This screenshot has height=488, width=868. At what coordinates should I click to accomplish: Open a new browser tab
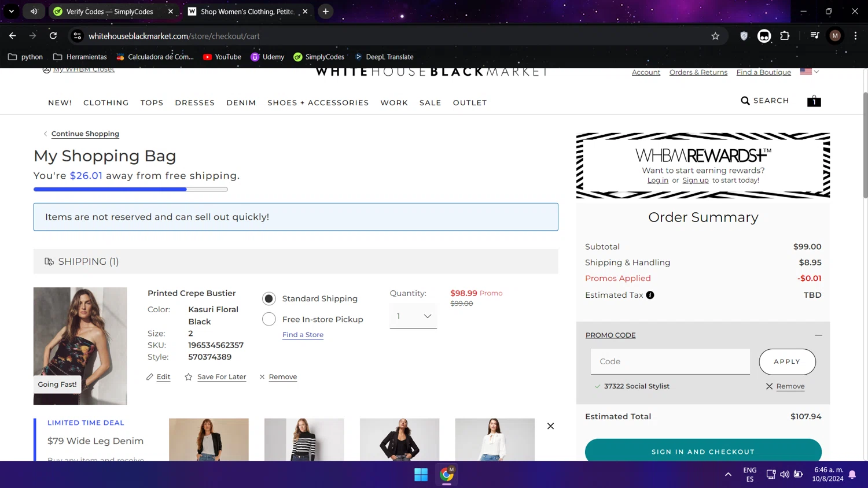point(326,12)
